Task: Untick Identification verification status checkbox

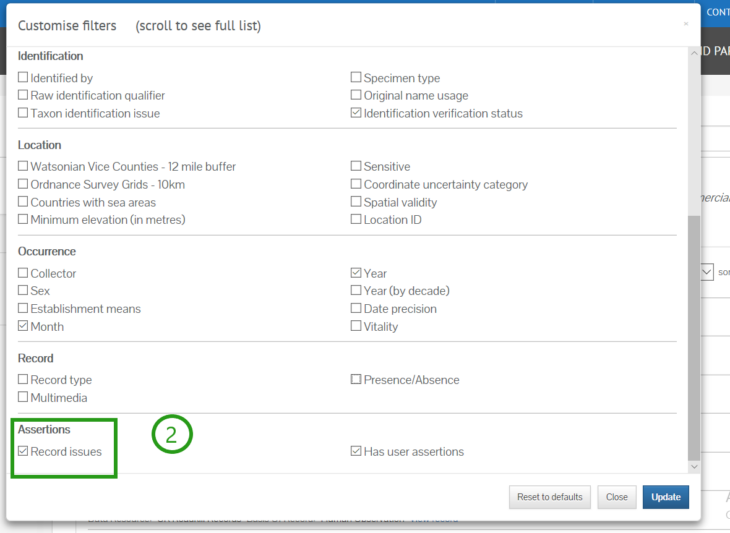Action: click(356, 113)
